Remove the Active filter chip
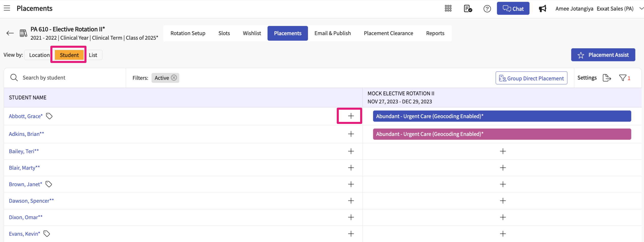 click(x=174, y=78)
